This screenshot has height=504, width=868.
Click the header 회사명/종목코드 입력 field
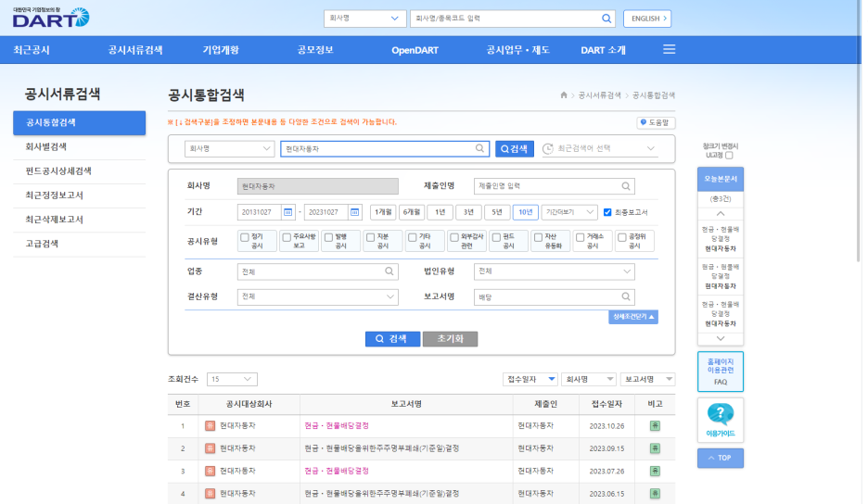pos(513,19)
